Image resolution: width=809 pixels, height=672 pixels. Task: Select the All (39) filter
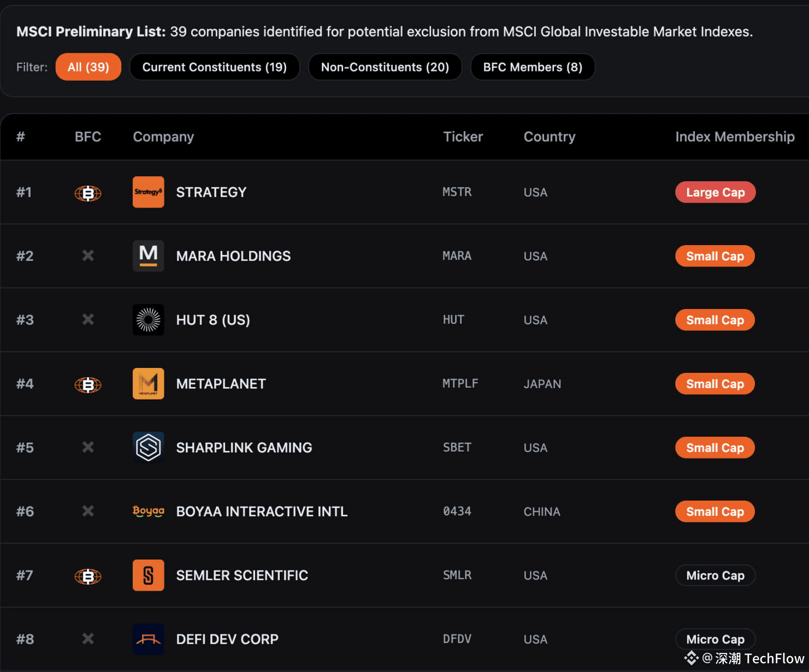click(88, 67)
